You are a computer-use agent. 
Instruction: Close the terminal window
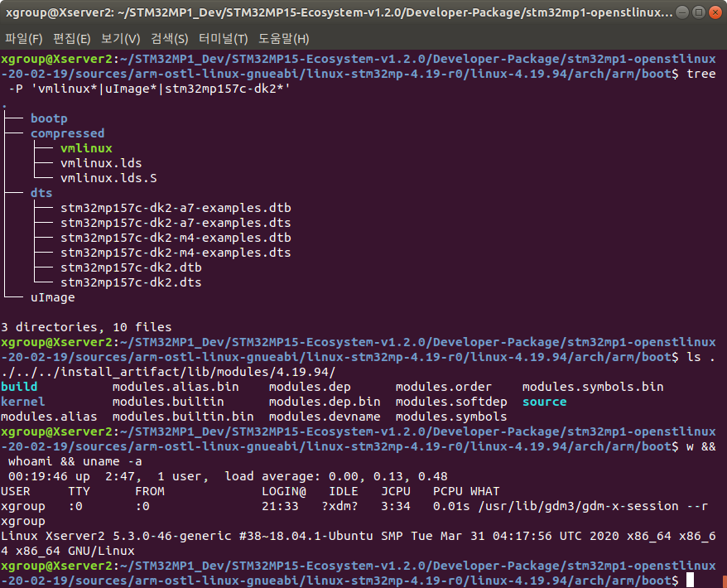click(x=715, y=12)
